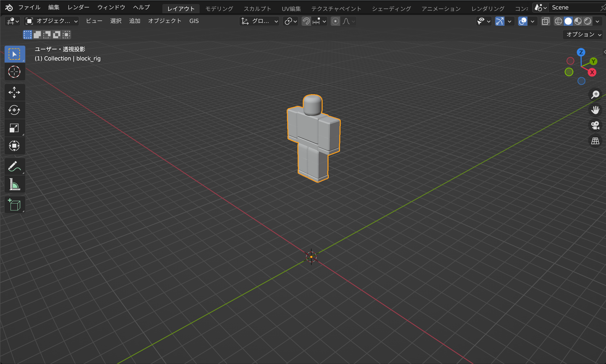
Task: Open the ファイル menu
Action: click(x=29, y=7)
